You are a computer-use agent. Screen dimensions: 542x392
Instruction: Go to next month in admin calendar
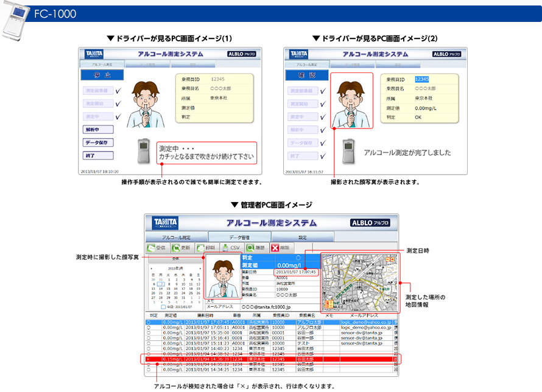pyautogui.click(x=200, y=268)
